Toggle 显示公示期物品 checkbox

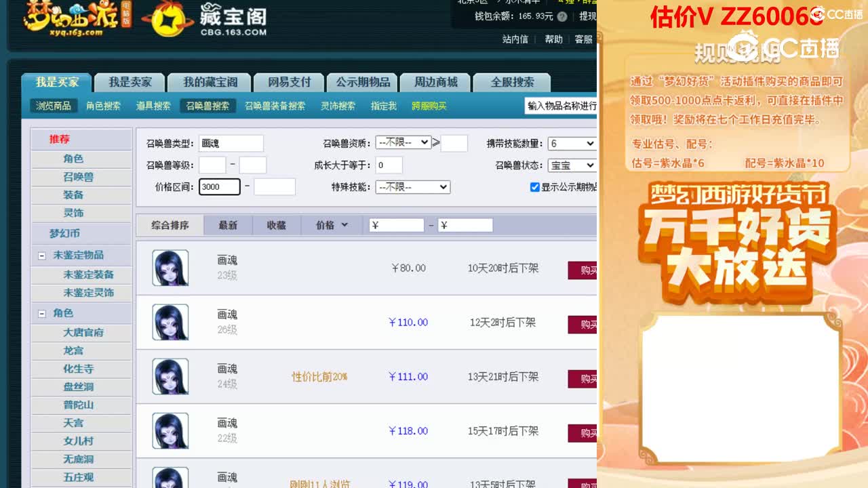534,187
